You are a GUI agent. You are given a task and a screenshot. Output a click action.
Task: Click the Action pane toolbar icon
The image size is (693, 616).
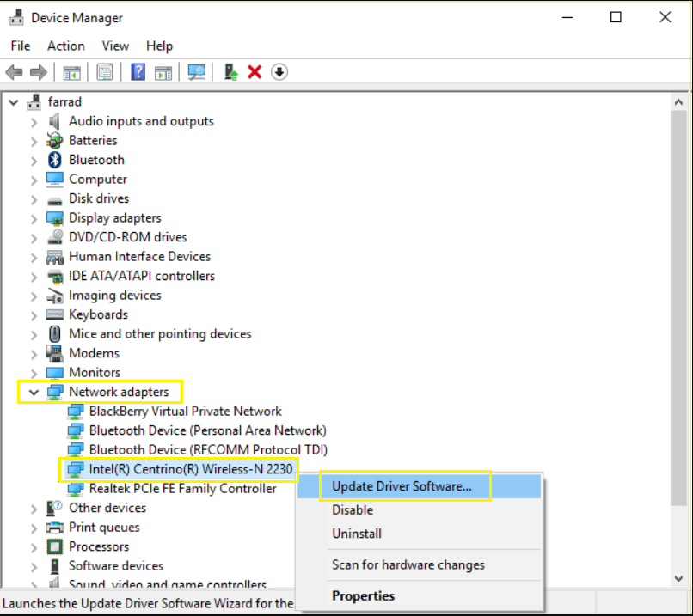[163, 72]
